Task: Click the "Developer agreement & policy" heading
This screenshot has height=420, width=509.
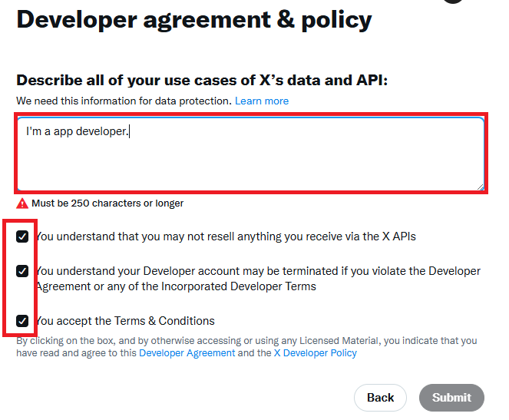Action: coord(194,20)
